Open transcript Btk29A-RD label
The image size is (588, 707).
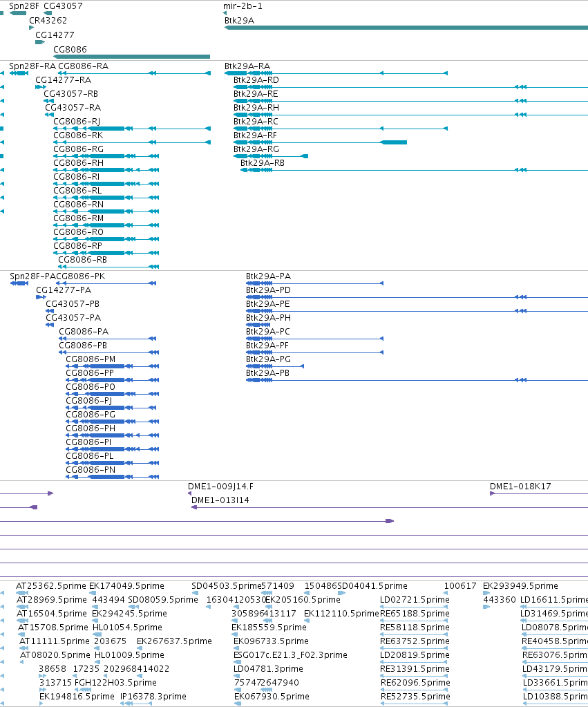click(256, 80)
